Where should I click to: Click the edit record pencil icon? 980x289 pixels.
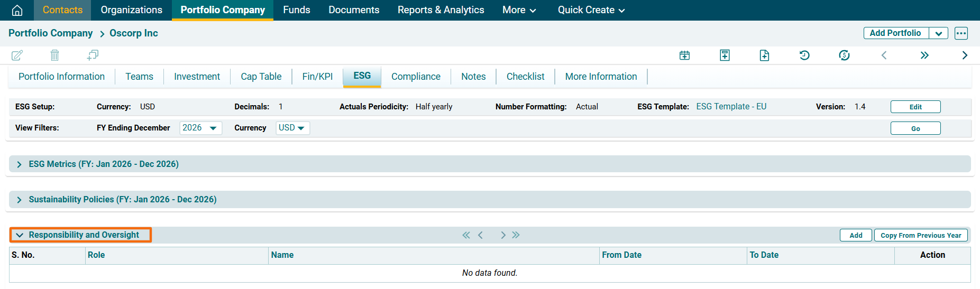coord(17,55)
